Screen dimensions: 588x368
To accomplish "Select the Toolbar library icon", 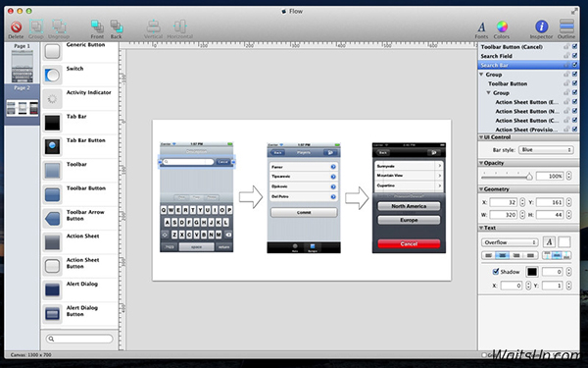I will tap(52, 171).
